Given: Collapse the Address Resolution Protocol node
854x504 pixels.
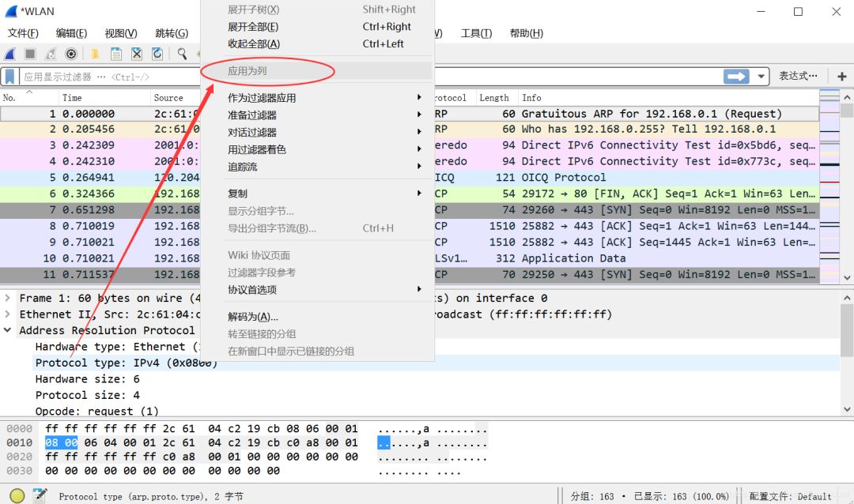Looking at the screenshot, I should pos(8,331).
